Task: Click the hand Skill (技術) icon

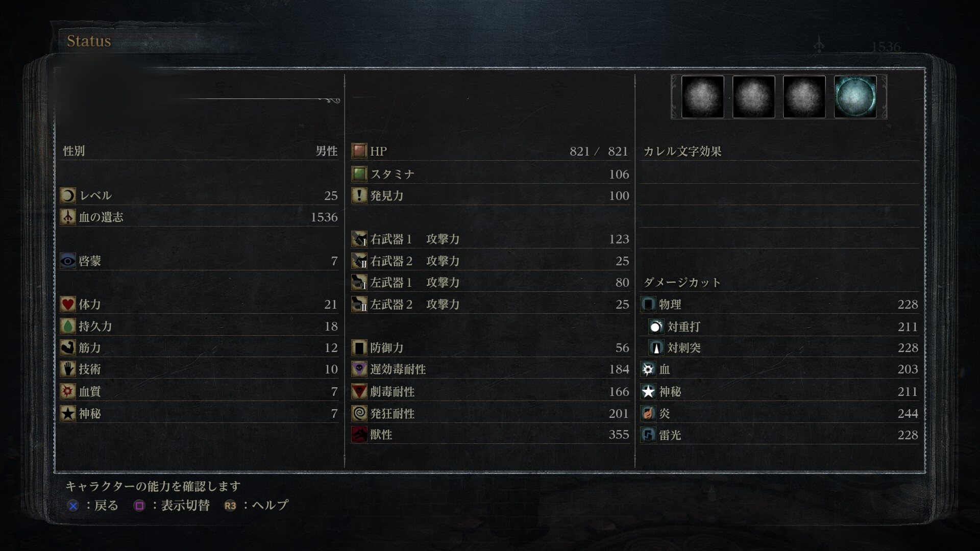Action: pos(68,369)
